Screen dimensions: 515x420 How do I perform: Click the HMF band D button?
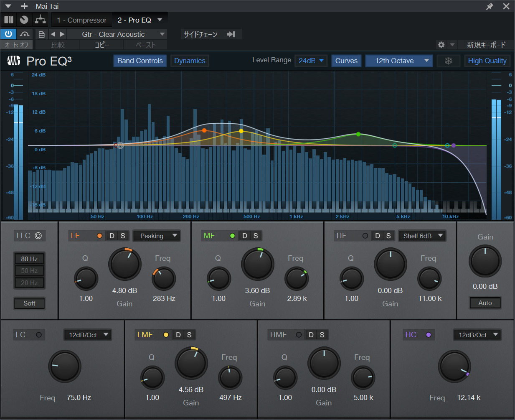coord(311,335)
